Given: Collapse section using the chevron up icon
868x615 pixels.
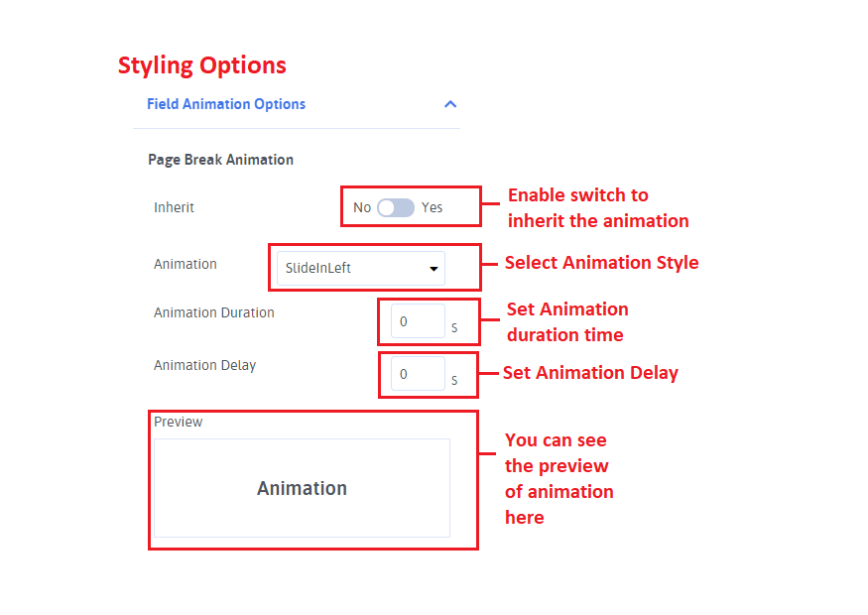Looking at the screenshot, I should [450, 104].
